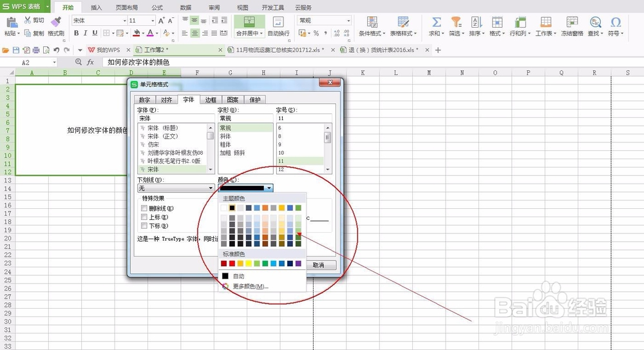Click the Filter funnel icon
The width and height of the screenshot is (644, 350).
pyautogui.click(x=456, y=22)
